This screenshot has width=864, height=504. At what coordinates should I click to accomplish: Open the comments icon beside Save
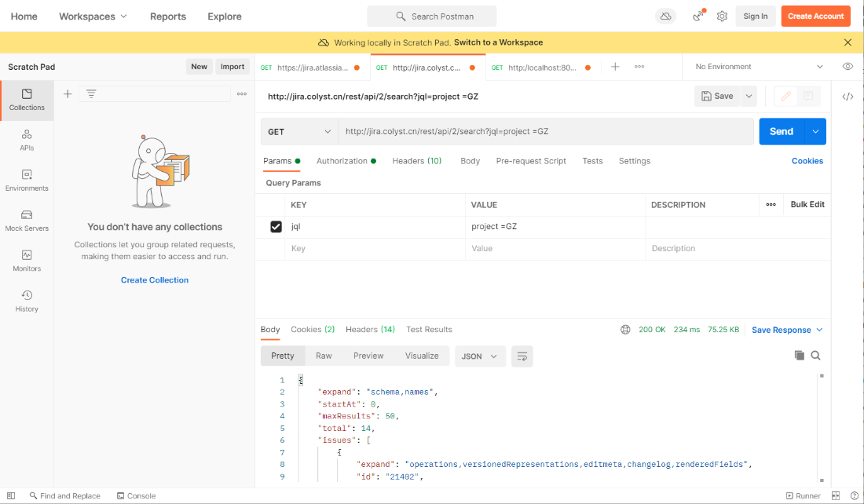(808, 97)
